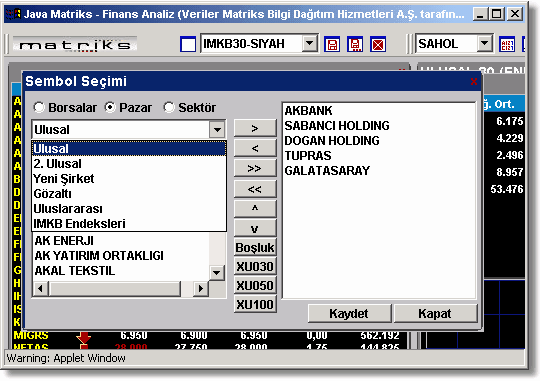This screenshot has width=540, height=381.
Task: Click the horizontal scrollbar right arrow
Action: pos(200,288)
